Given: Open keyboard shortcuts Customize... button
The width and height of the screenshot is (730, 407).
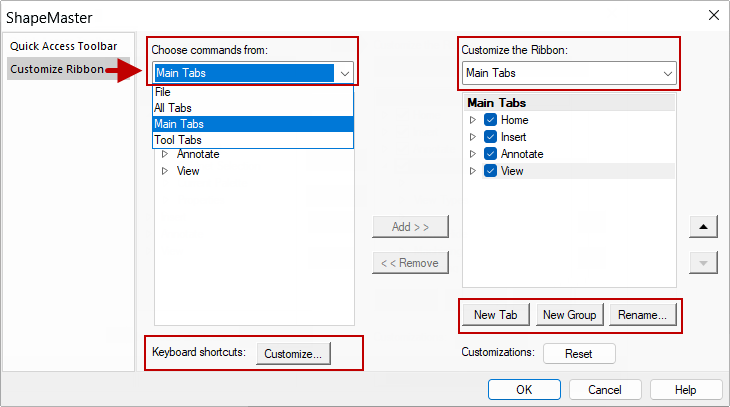Looking at the screenshot, I should pyautogui.click(x=293, y=353).
